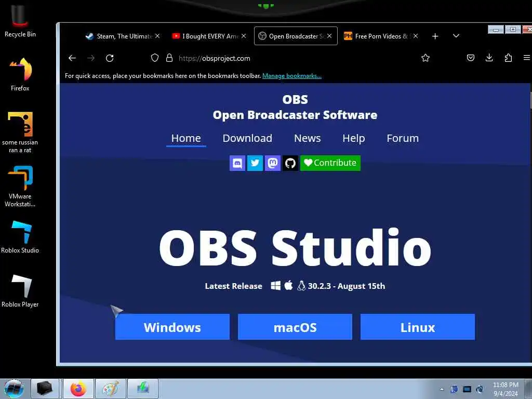Open the tracking protection shield icon

tap(155, 58)
